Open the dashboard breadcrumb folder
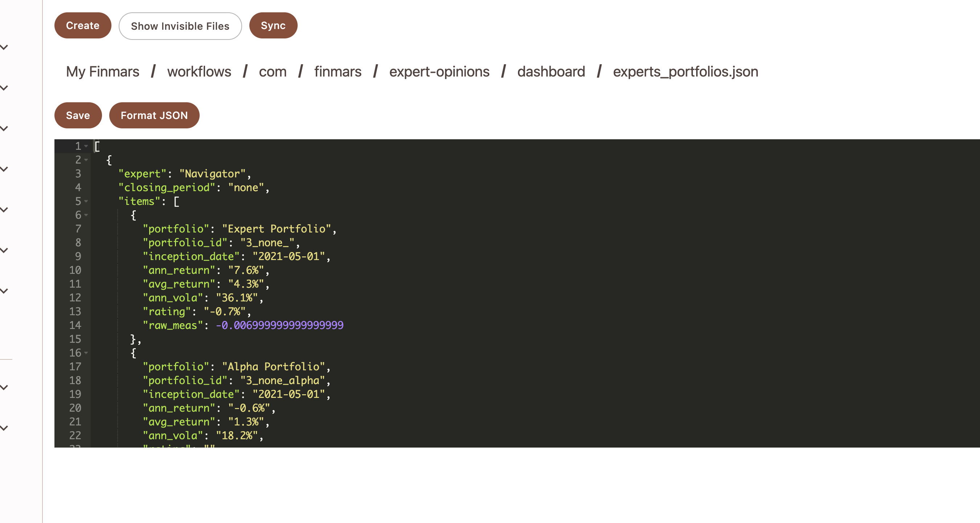 coord(551,71)
